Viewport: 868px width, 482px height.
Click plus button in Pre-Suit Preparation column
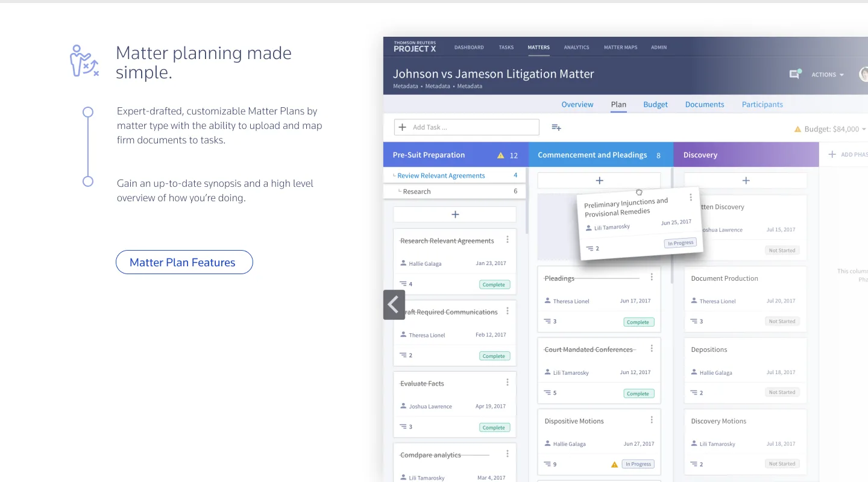(455, 214)
